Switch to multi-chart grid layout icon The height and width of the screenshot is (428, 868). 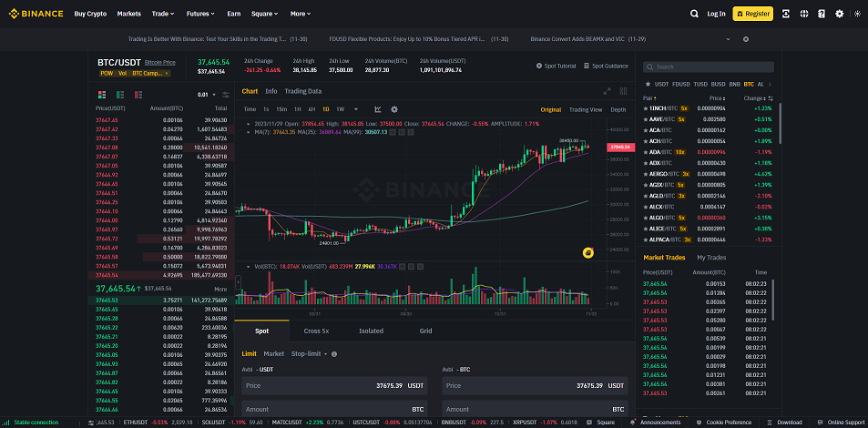point(623,91)
